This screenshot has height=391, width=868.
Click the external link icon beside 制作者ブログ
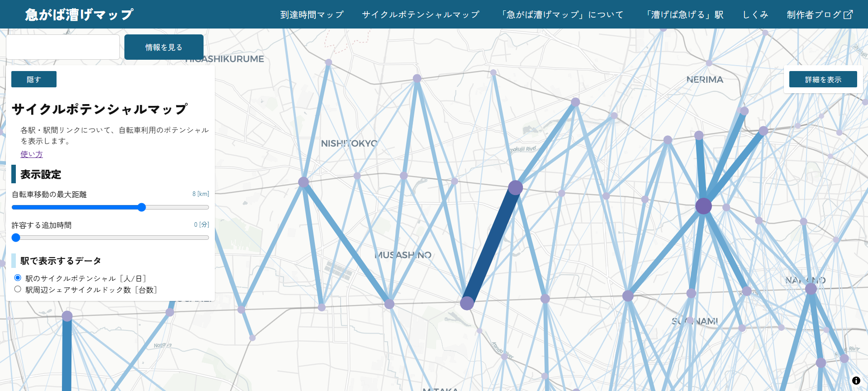[x=848, y=14]
